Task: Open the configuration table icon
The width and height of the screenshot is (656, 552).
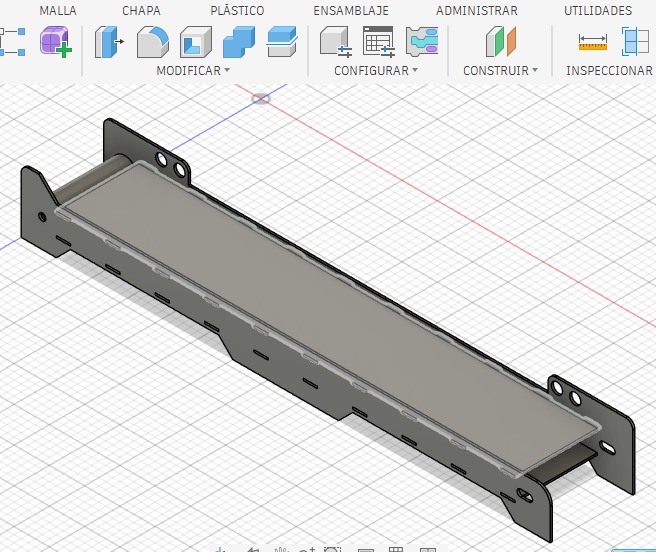Action: (379, 41)
